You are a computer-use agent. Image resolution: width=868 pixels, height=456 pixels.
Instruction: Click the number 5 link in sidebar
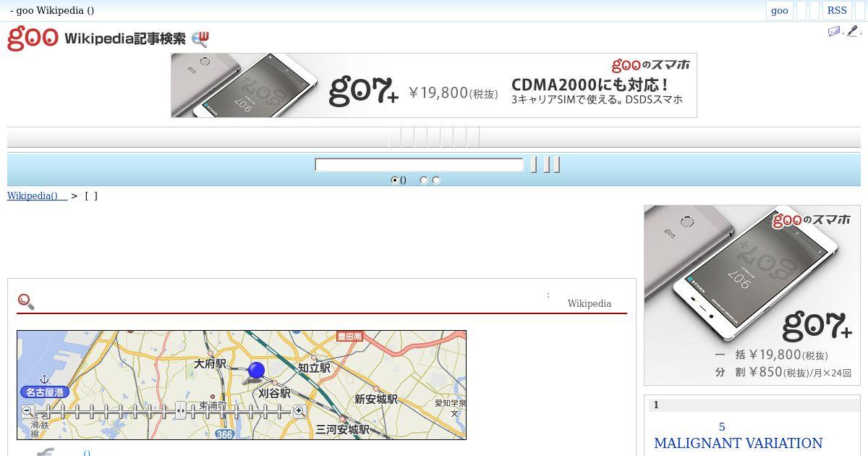(722, 427)
